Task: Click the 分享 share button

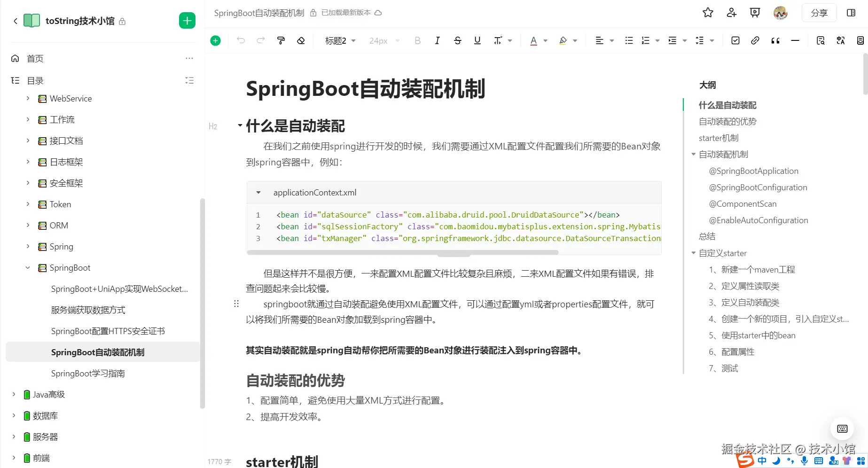Action: click(x=819, y=13)
